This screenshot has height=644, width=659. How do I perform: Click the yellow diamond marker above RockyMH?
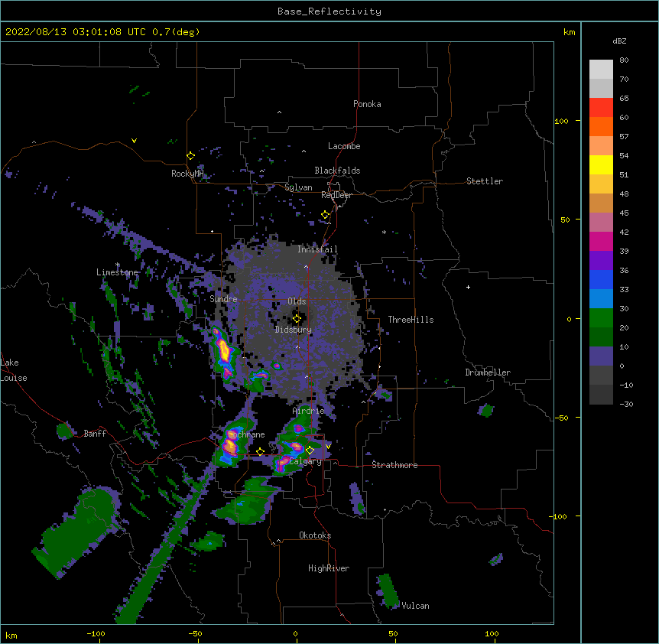click(190, 156)
